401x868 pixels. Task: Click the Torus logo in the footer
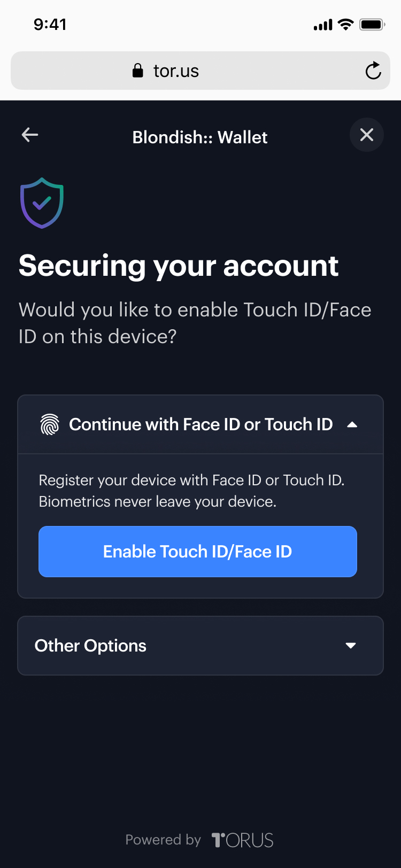(242, 840)
